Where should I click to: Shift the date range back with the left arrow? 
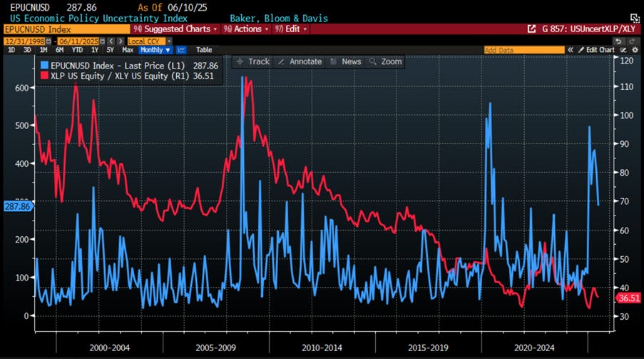pyautogui.click(x=111, y=41)
